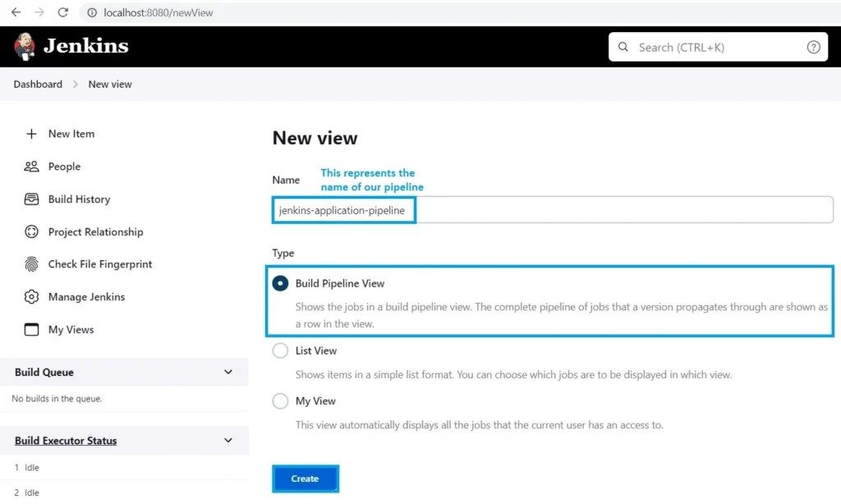Select the Build Pipeline View radio button

click(x=280, y=283)
